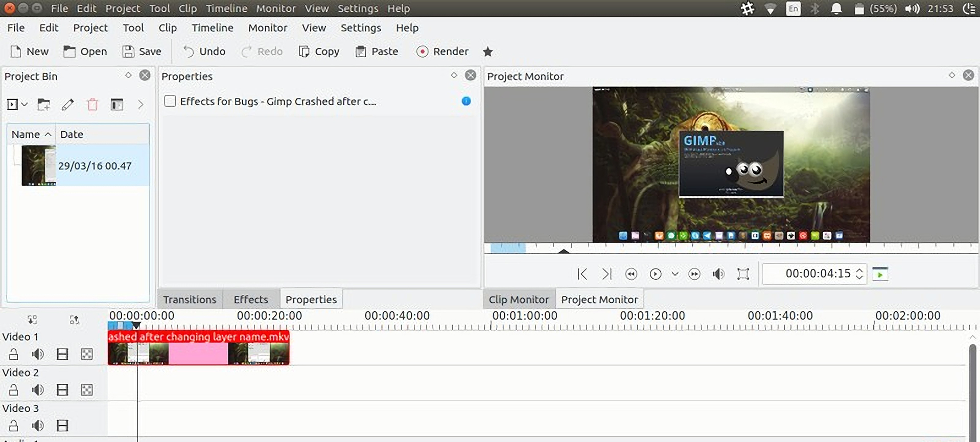Click the Date column header
Viewport: 980px width, 442px height.
coord(102,134)
